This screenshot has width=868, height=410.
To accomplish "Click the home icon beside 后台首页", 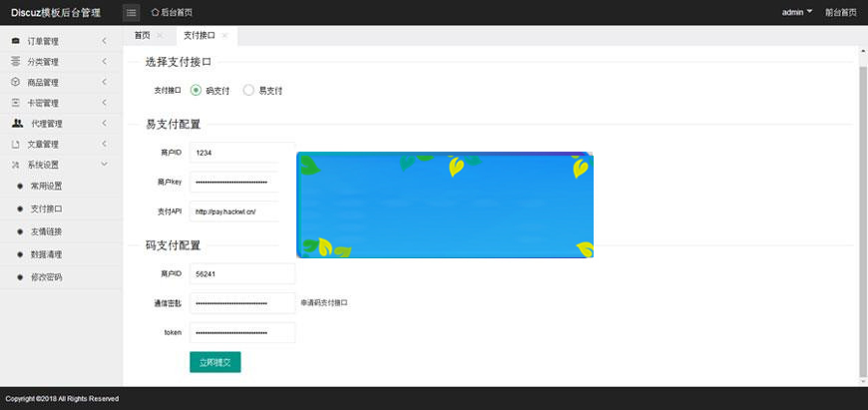I will pyautogui.click(x=155, y=12).
